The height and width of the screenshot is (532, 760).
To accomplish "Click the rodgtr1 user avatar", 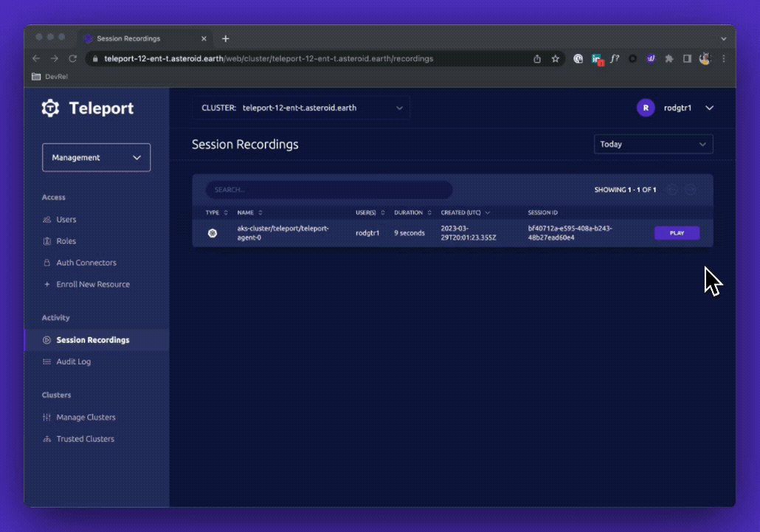I will coord(646,108).
